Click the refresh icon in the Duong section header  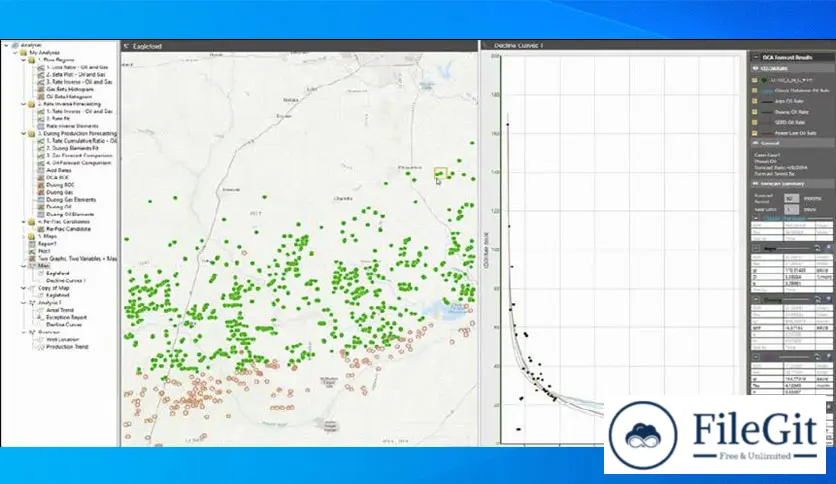click(817, 300)
